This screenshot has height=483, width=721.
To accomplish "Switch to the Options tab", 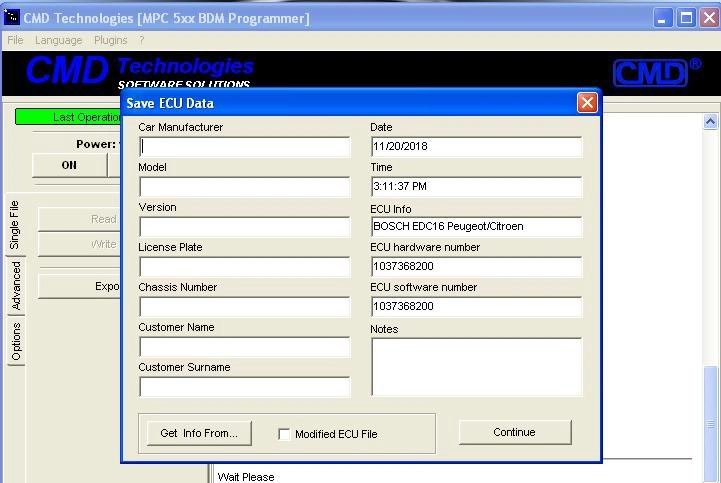I will tap(16, 341).
